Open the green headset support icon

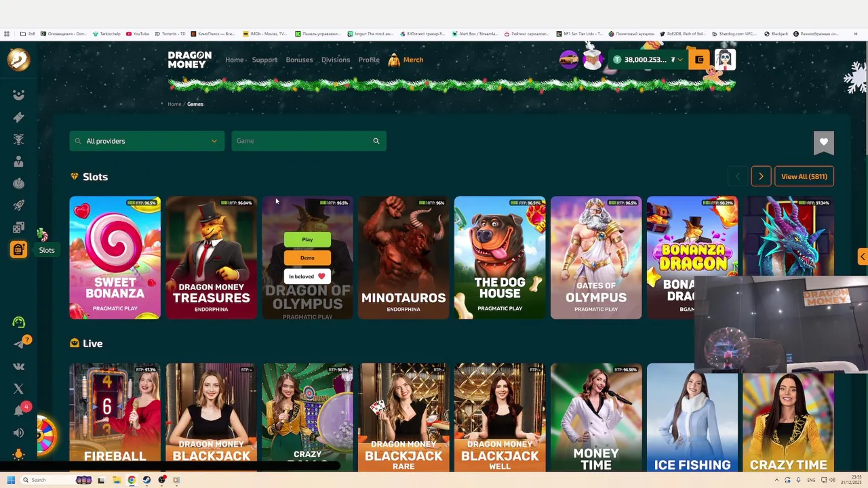coord(18,322)
